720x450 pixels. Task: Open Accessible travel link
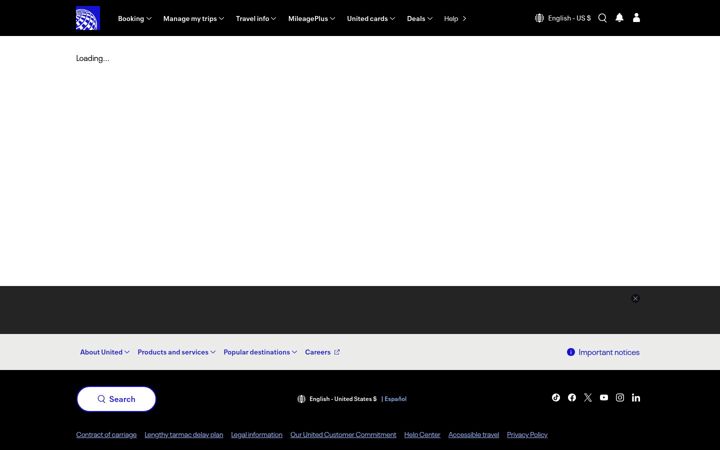click(473, 434)
